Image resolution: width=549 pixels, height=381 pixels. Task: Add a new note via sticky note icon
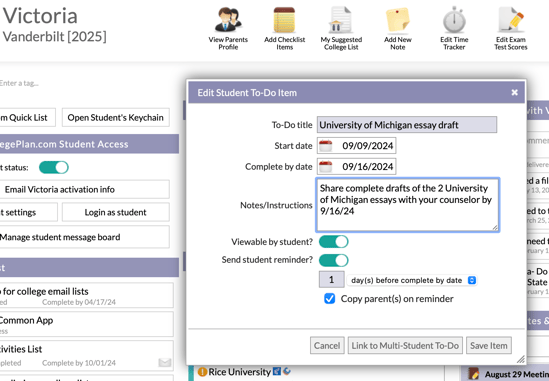click(x=397, y=20)
